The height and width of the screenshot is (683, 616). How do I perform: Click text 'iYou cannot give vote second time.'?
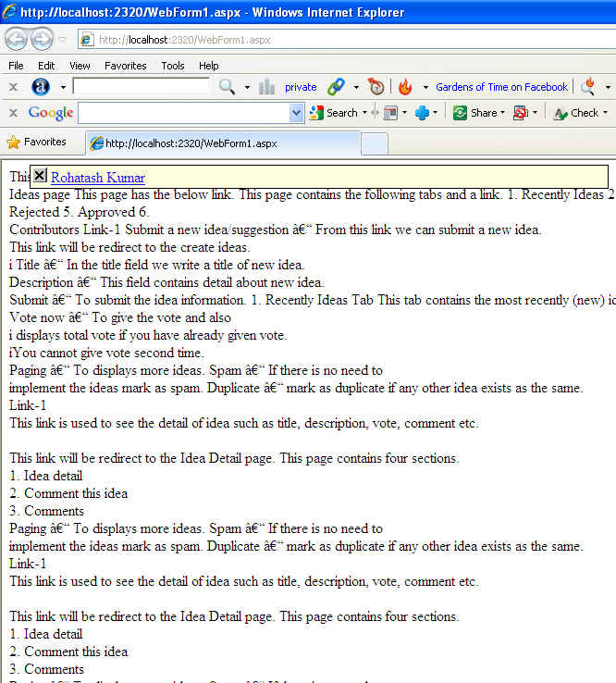(106, 353)
